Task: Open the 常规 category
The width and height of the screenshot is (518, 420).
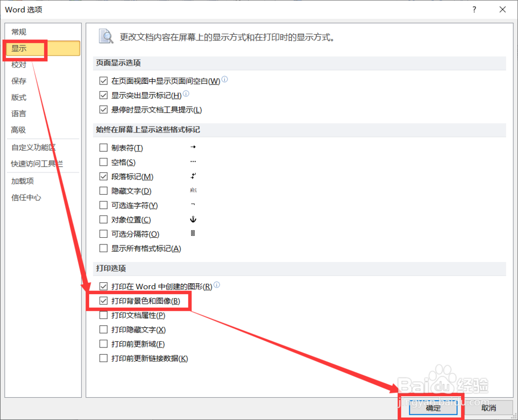Action: [19, 32]
